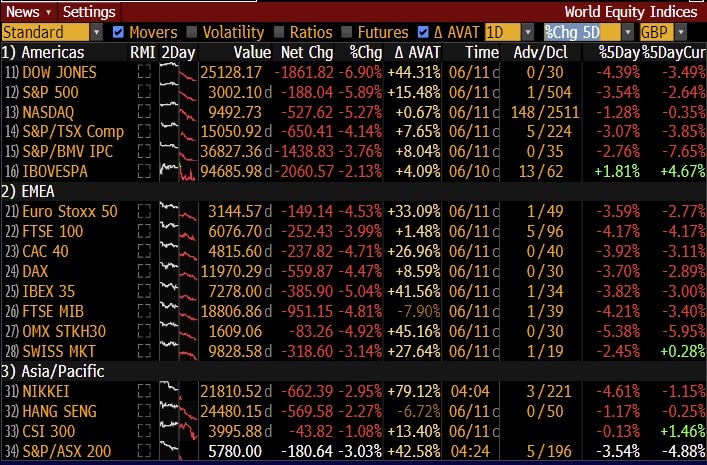707x465 pixels.
Task: Toggle RMI box for S&P/TSX Comp
Action: (x=144, y=132)
